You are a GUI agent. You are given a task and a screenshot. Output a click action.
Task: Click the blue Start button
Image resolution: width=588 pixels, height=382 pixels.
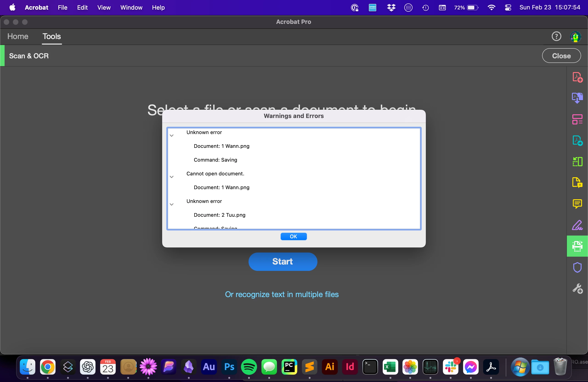click(283, 261)
